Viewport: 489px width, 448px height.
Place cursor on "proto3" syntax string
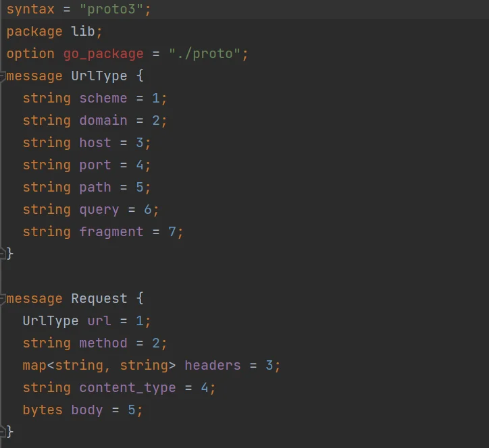pos(111,9)
